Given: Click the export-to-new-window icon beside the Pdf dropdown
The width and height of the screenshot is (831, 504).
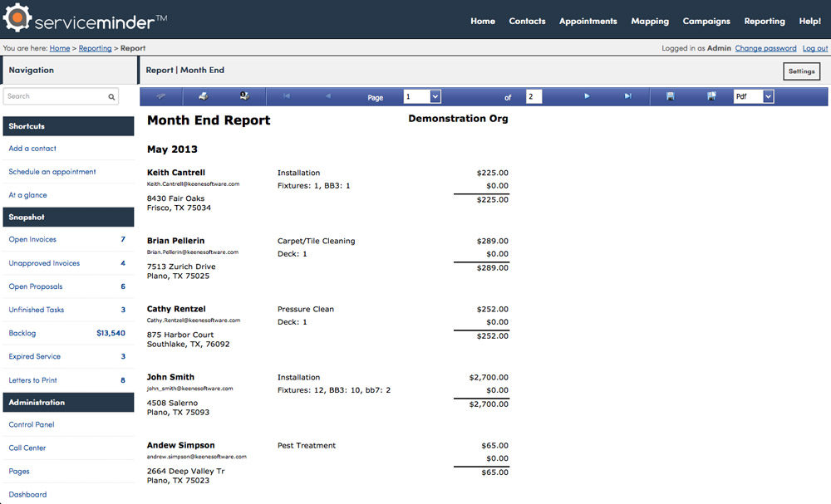Looking at the screenshot, I should [711, 96].
